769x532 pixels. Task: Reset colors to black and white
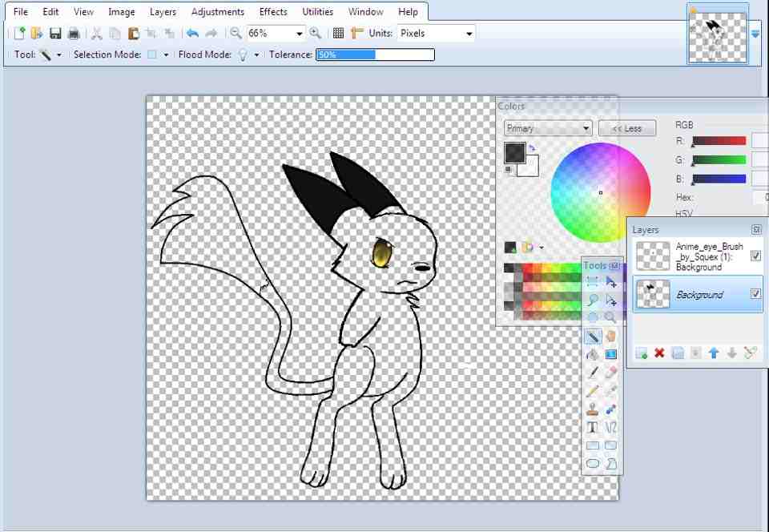click(509, 170)
